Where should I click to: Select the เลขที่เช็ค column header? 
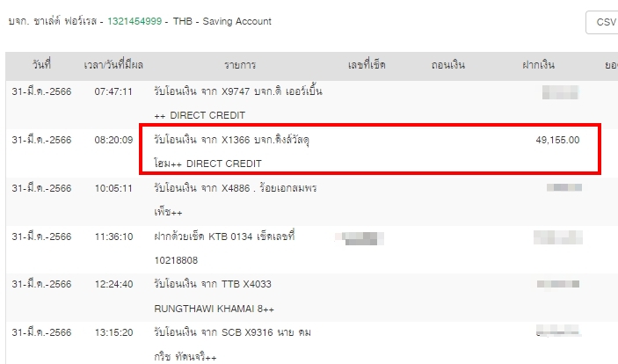pyautogui.click(x=367, y=66)
